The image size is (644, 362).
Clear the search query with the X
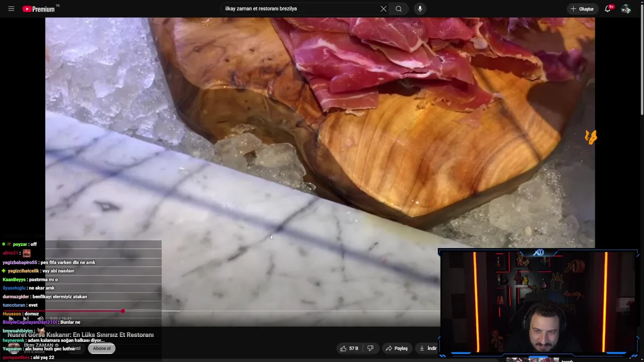click(x=383, y=9)
